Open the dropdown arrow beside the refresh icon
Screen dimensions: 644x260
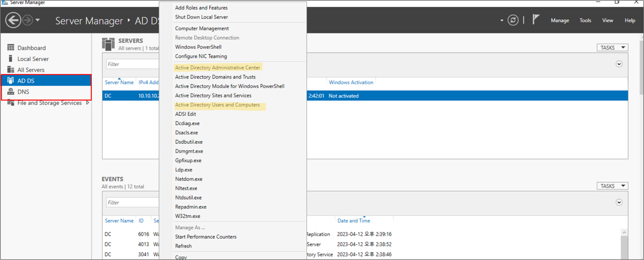pos(502,21)
